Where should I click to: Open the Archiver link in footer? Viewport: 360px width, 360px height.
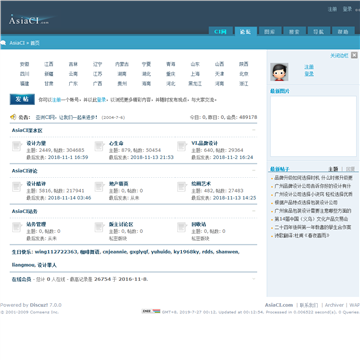tap(334, 305)
